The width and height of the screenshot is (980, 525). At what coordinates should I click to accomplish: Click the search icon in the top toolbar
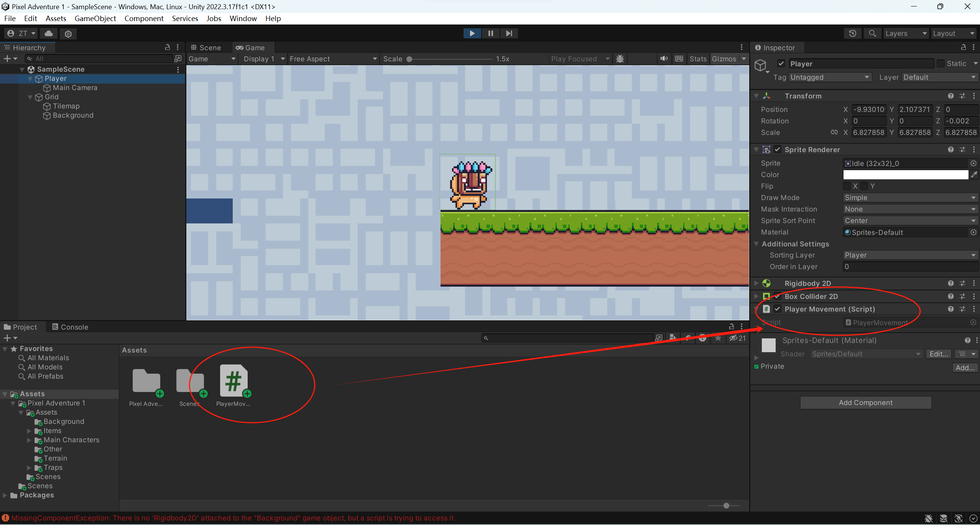[872, 33]
